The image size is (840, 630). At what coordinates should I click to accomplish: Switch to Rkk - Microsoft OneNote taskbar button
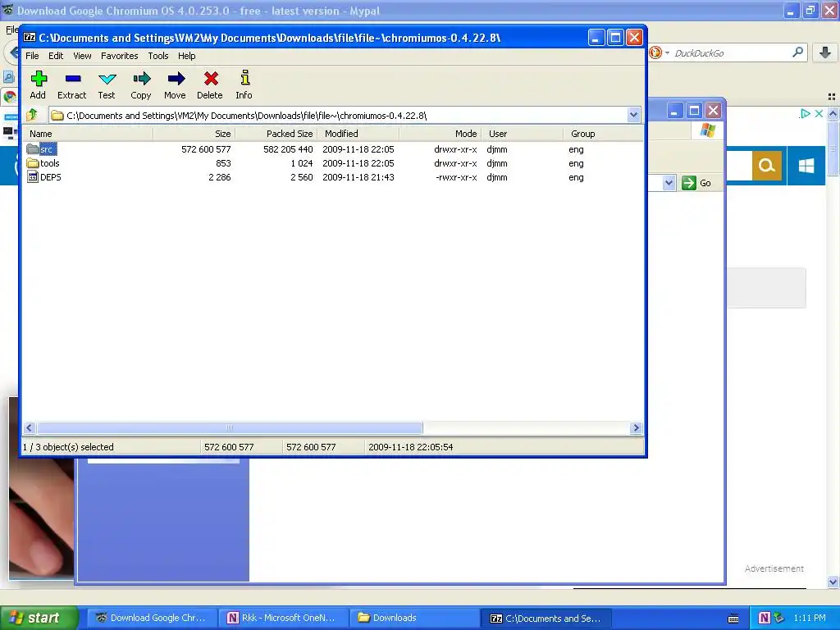[x=283, y=618]
